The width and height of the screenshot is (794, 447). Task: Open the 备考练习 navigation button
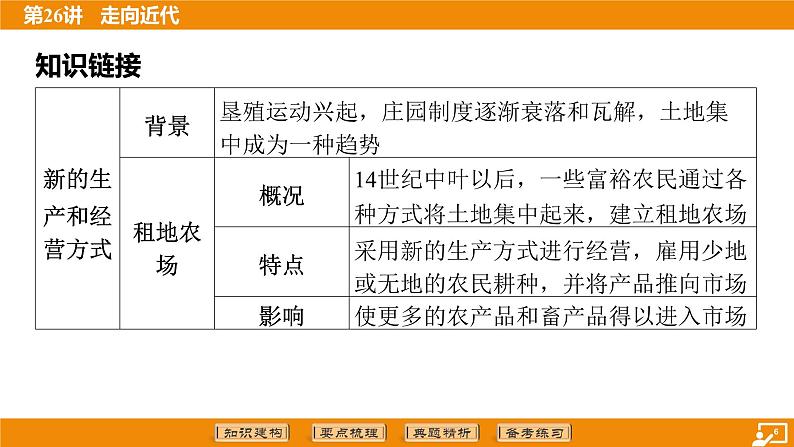click(535, 433)
